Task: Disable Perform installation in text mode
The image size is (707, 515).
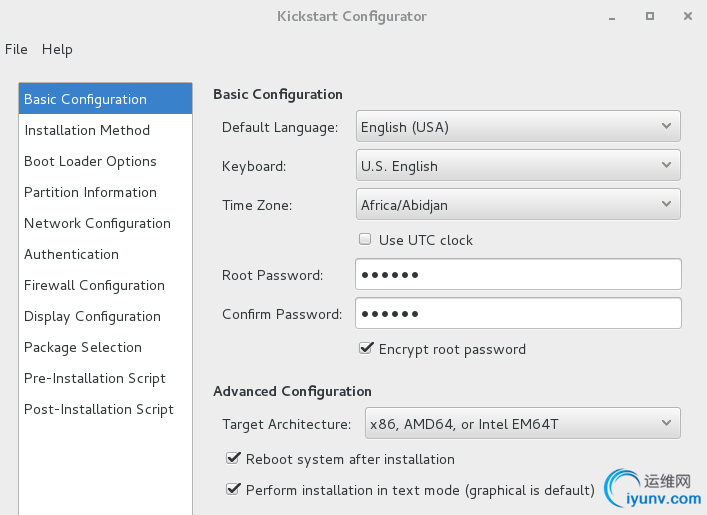Action: coord(233,490)
